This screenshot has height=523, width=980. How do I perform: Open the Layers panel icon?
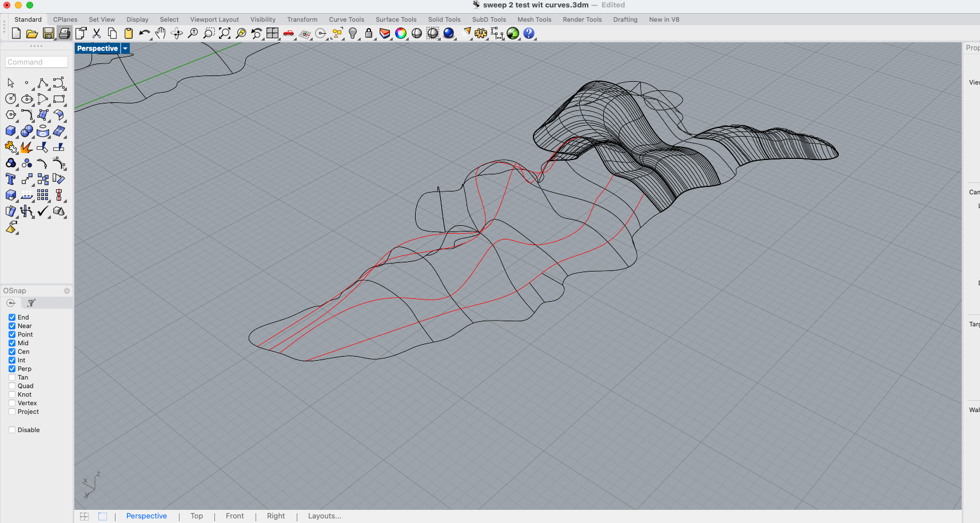[x=385, y=33]
